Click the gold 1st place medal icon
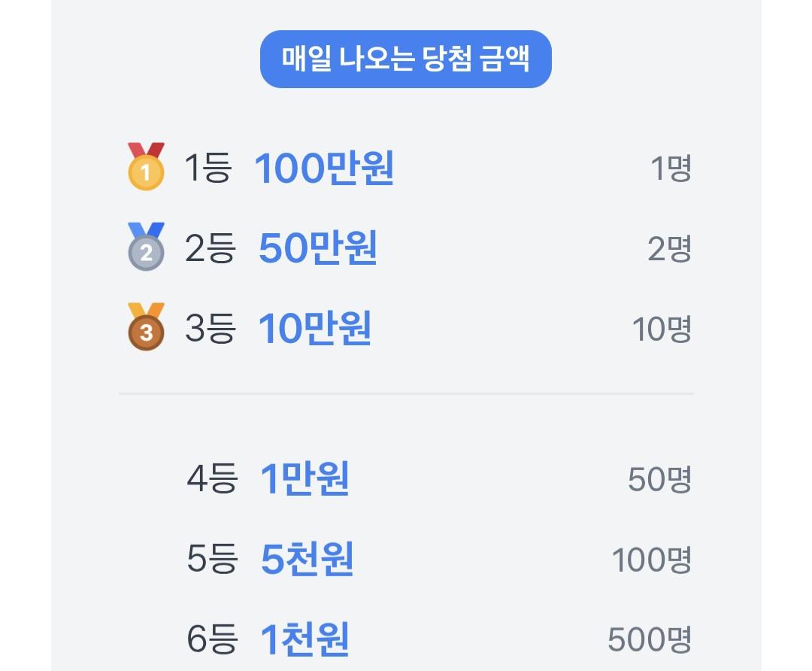Screen dimensions: 812x671 coord(146,167)
